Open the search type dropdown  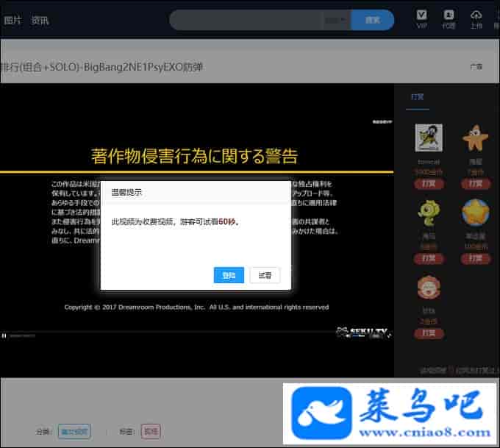336,20
